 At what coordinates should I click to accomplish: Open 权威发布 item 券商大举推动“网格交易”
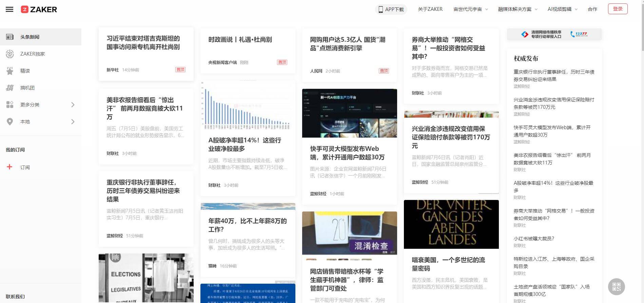coord(554,215)
